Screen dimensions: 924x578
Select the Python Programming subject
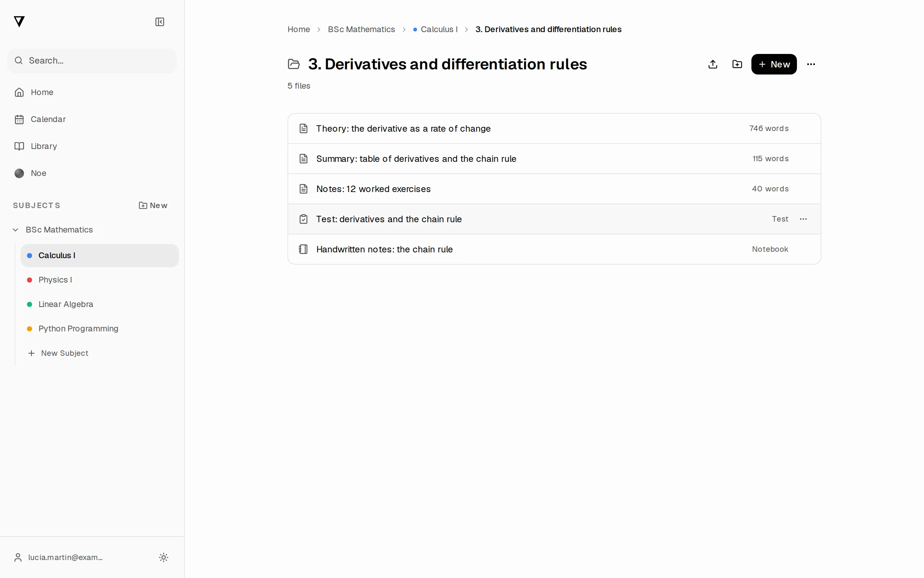point(100,329)
